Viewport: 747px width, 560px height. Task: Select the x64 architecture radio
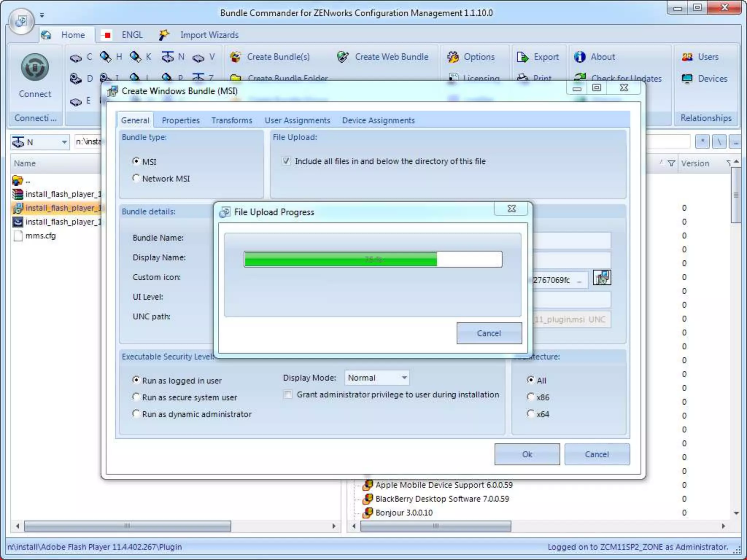[531, 413]
